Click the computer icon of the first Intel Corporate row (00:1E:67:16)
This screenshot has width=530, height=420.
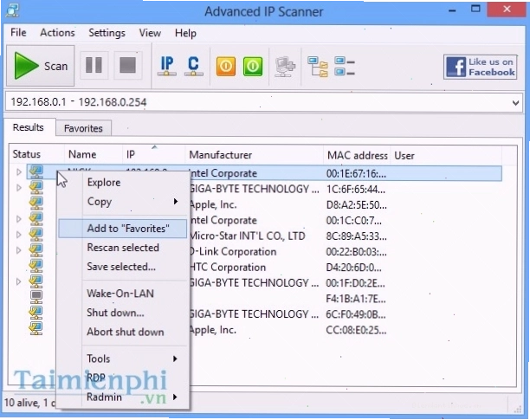[36, 171]
